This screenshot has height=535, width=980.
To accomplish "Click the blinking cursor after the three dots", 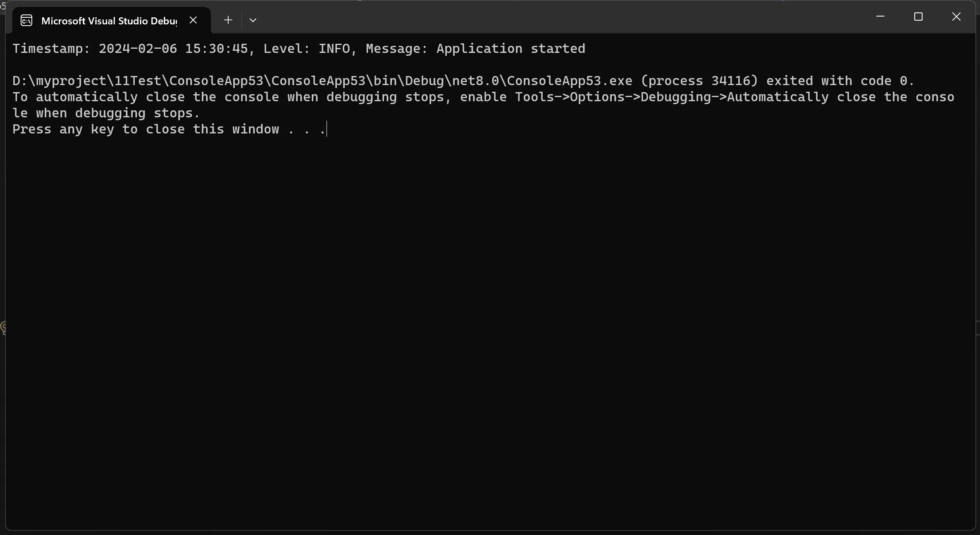I will click(x=327, y=129).
